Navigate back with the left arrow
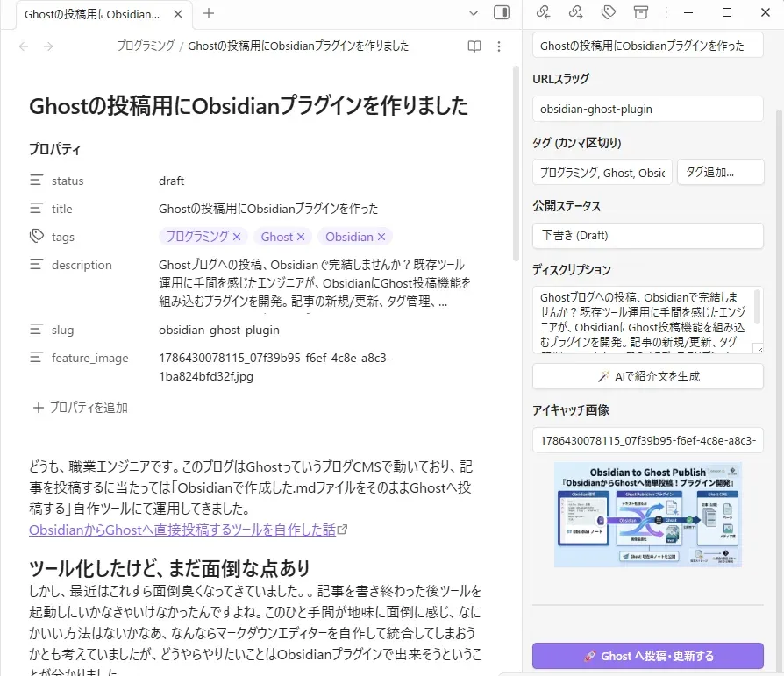 click(x=24, y=46)
